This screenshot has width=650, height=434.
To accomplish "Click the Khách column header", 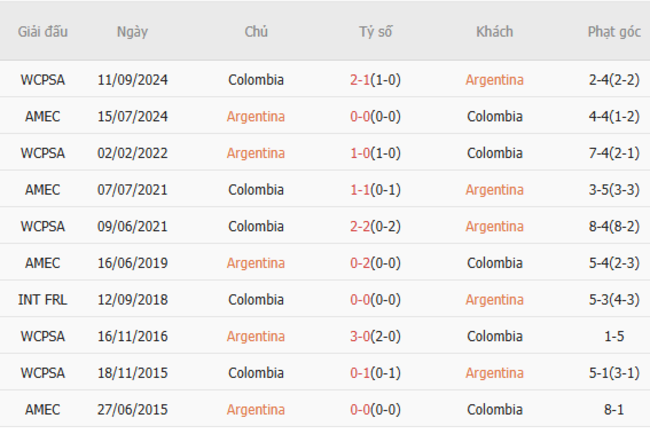I will (494, 31).
